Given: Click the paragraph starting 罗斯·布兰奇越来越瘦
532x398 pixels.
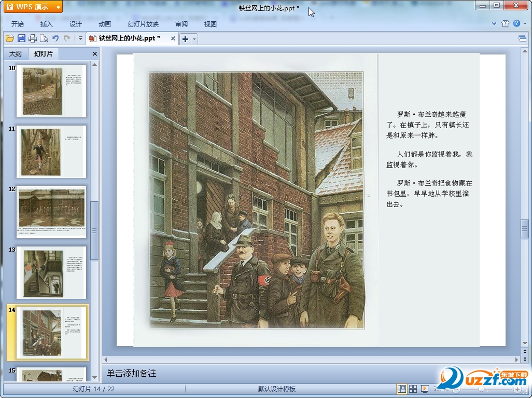Looking at the screenshot, I should click(x=427, y=125).
